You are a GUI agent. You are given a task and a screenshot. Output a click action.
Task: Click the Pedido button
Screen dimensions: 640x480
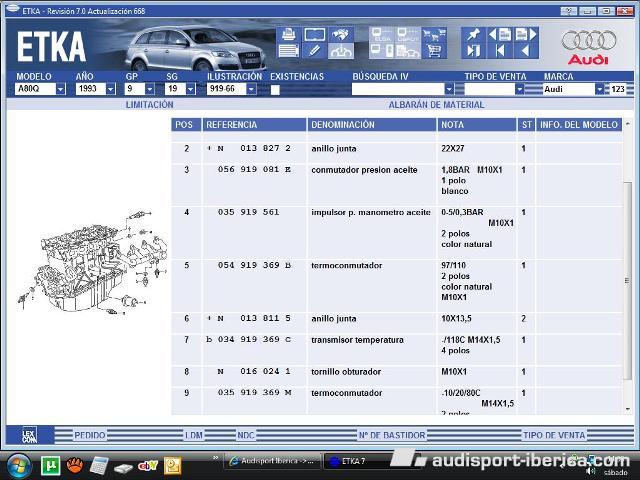90,436
